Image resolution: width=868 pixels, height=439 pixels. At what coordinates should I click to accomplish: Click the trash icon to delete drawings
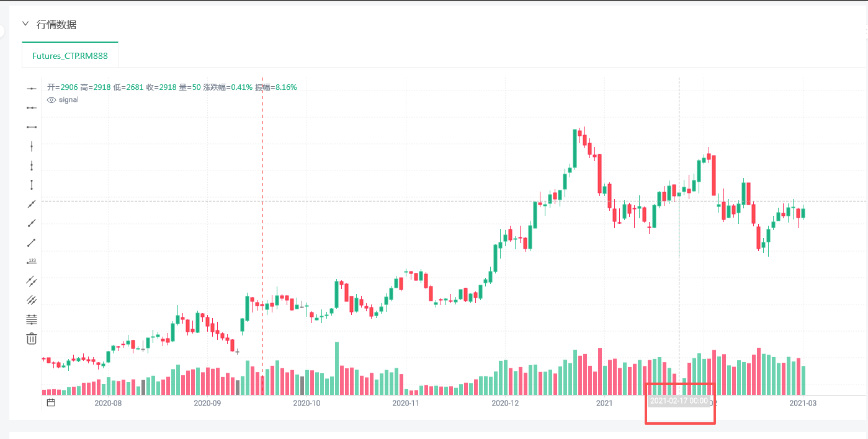pos(32,339)
